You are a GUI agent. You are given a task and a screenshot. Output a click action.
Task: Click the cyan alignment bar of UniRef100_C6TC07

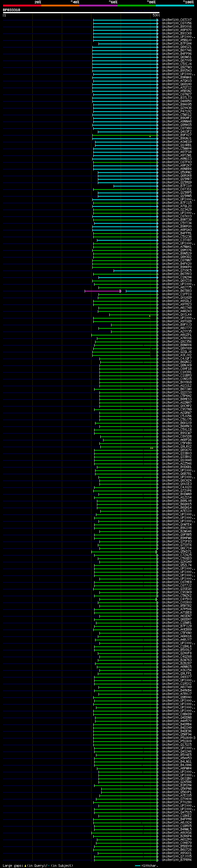126,20
